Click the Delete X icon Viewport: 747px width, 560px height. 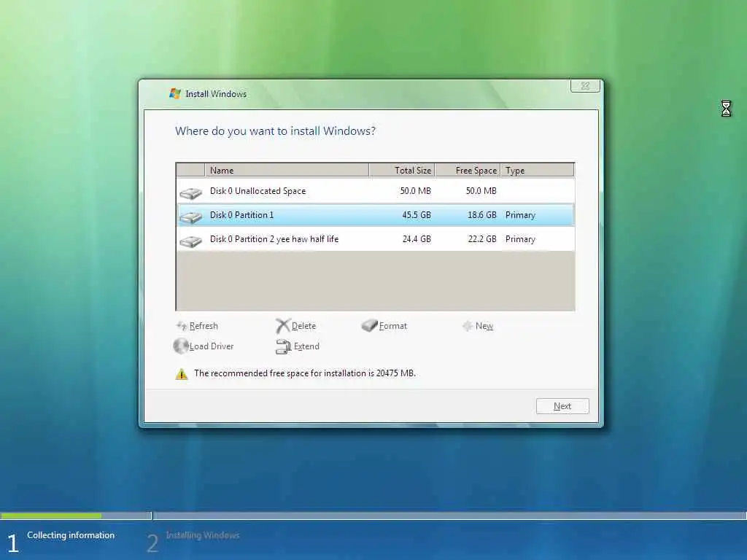tap(282, 326)
